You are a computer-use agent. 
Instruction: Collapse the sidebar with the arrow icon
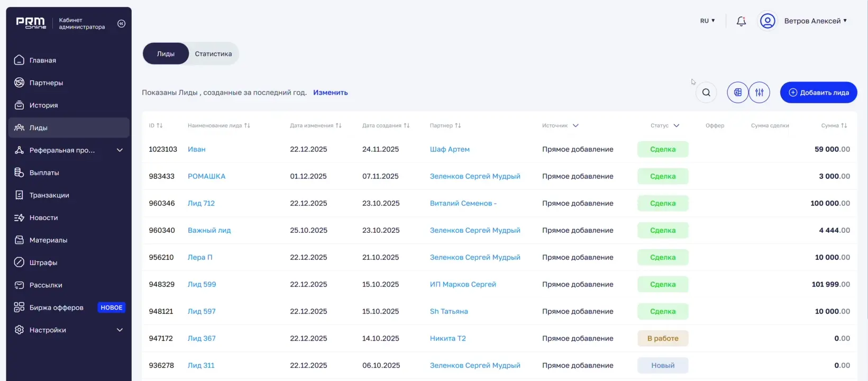121,24
